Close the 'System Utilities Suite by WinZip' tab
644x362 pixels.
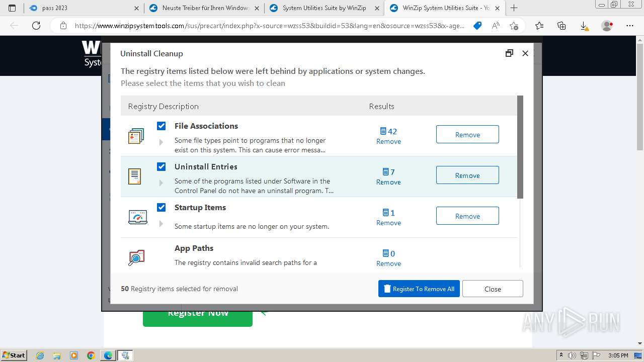pyautogui.click(x=377, y=8)
